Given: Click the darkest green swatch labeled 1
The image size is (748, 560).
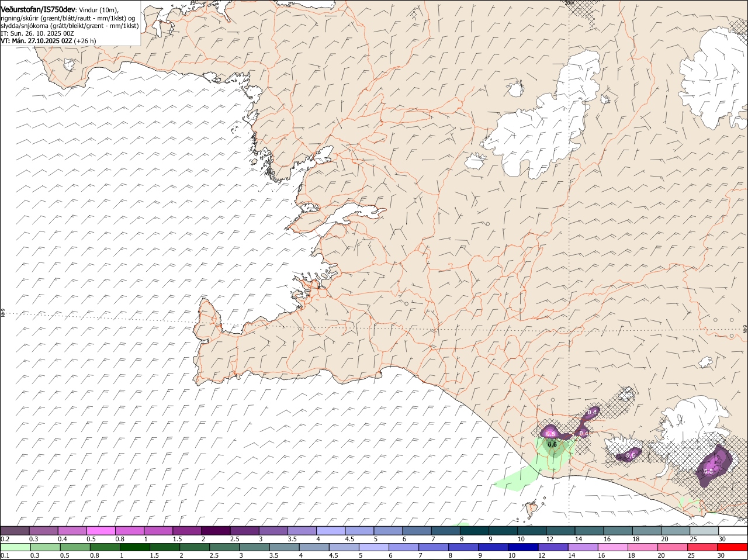Looking at the screenshot, I should point(134,547).
